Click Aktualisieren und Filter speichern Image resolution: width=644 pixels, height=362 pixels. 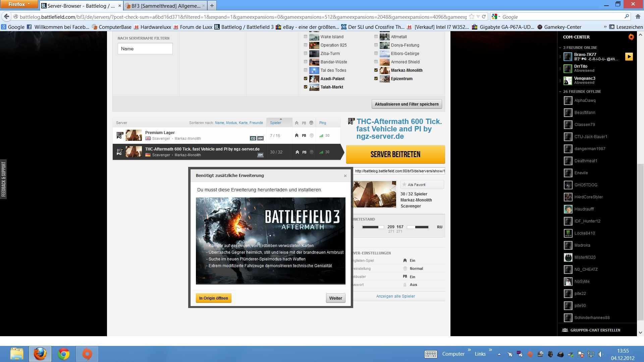[407, 104]
